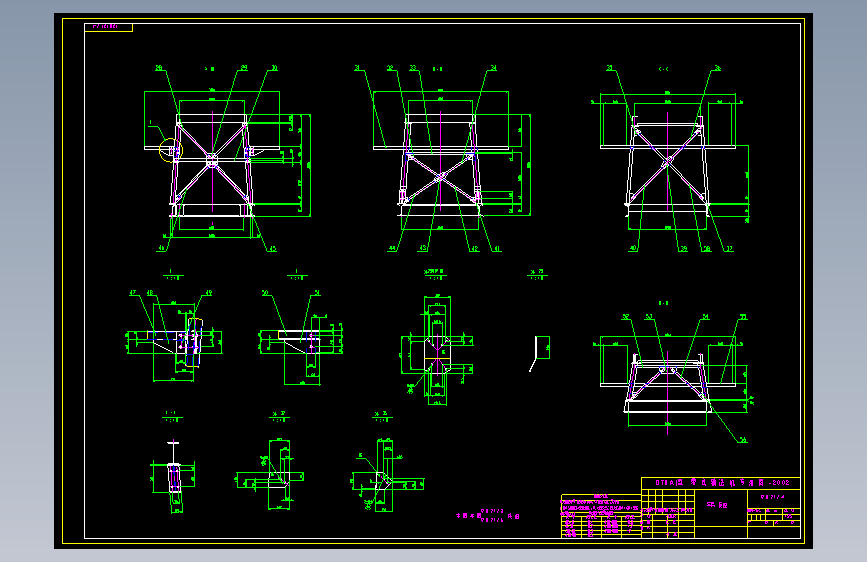Click the magenta notes text near the bottom center
Image resolution: width=867 pixels, height=562 pixels.
(x=488, y=516)
